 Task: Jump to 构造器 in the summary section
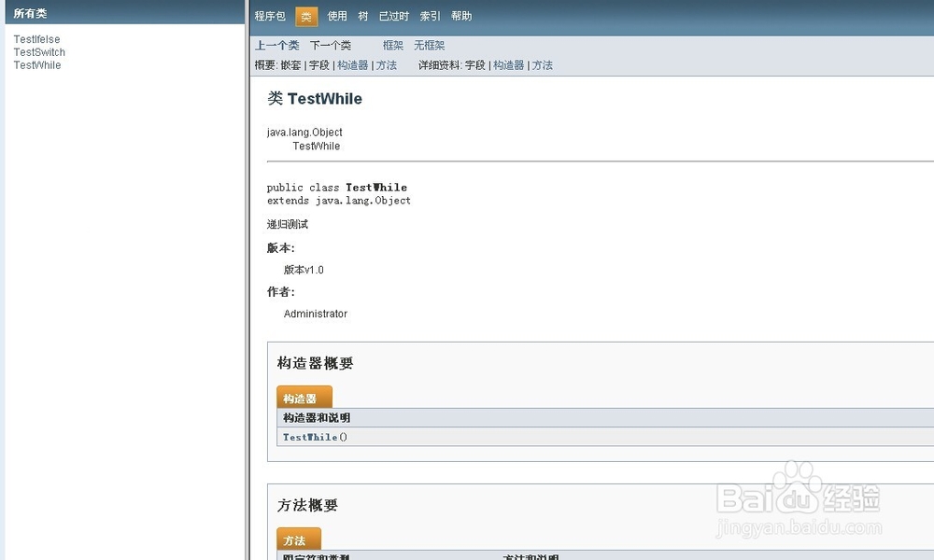click(x=352, y=65)
